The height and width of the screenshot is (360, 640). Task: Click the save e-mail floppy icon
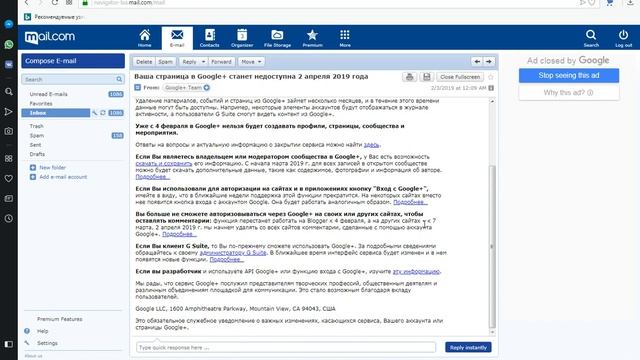tap(427, 77)
